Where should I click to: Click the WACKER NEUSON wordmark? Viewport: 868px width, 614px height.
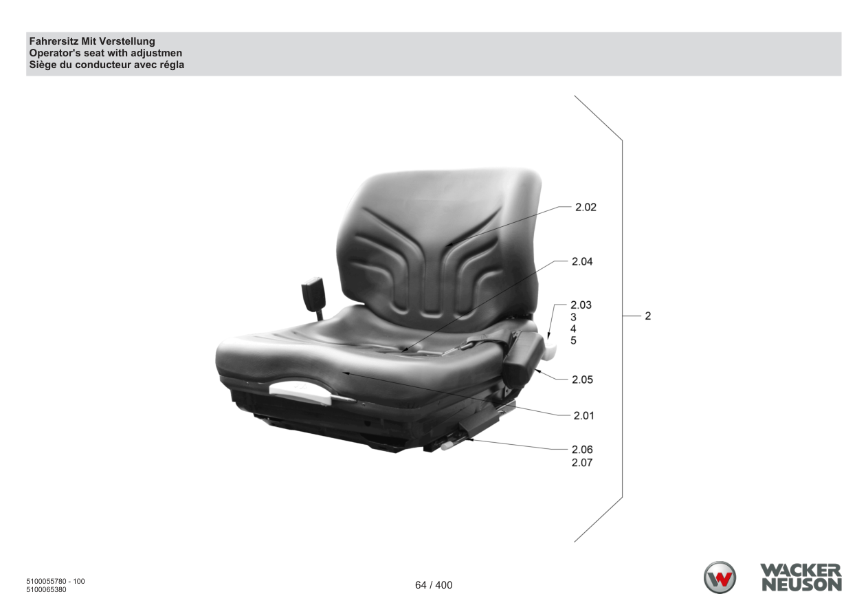(x=800, y=578)
